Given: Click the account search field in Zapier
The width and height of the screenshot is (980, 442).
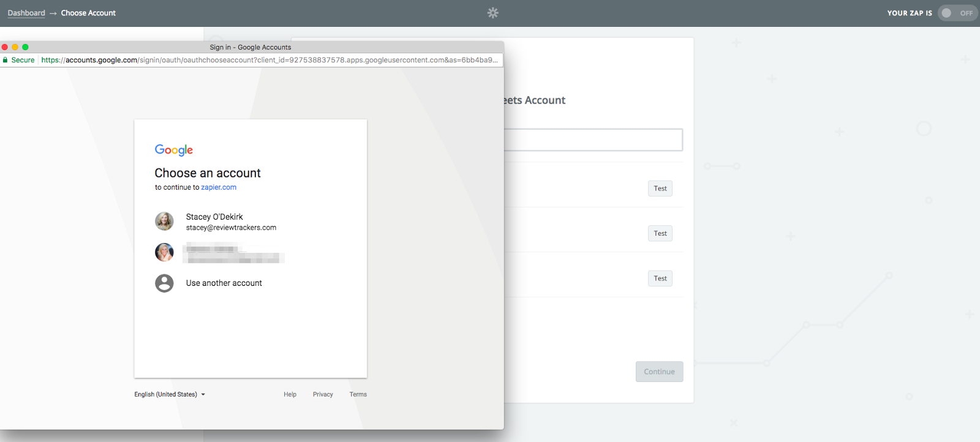Looking at the screenshot, I should 593,140.
